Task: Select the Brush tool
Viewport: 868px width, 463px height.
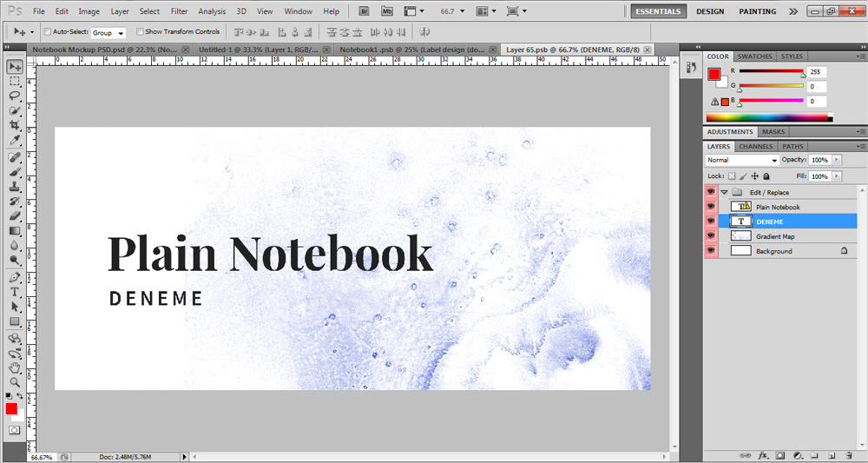Action: [x=15, y=172]
